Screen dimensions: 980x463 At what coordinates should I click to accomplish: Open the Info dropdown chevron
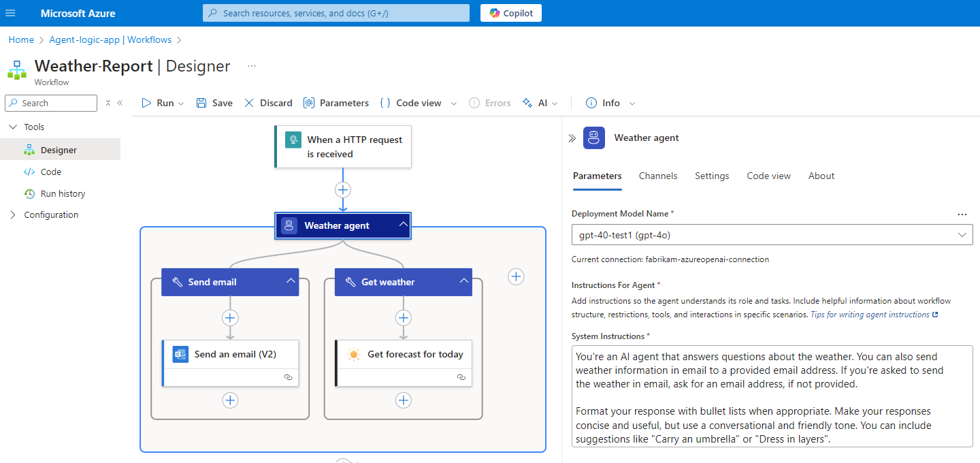(x=632, y=103)
